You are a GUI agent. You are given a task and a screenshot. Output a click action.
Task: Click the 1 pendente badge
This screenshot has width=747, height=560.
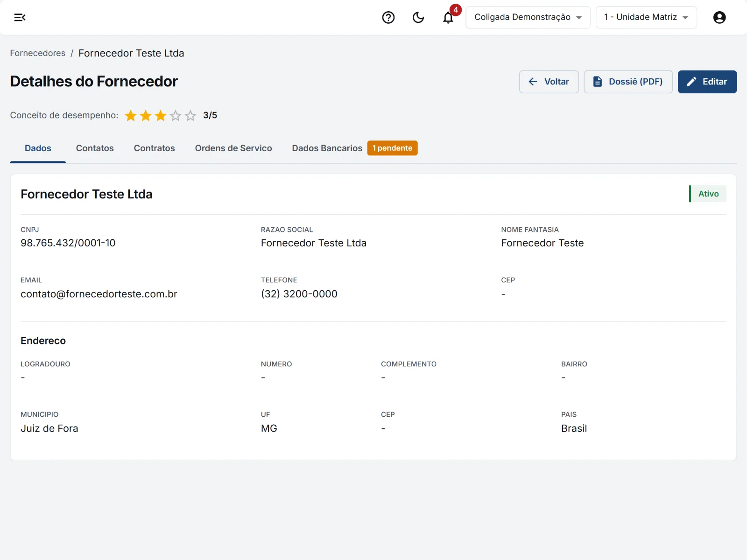[x=393, y=148]
